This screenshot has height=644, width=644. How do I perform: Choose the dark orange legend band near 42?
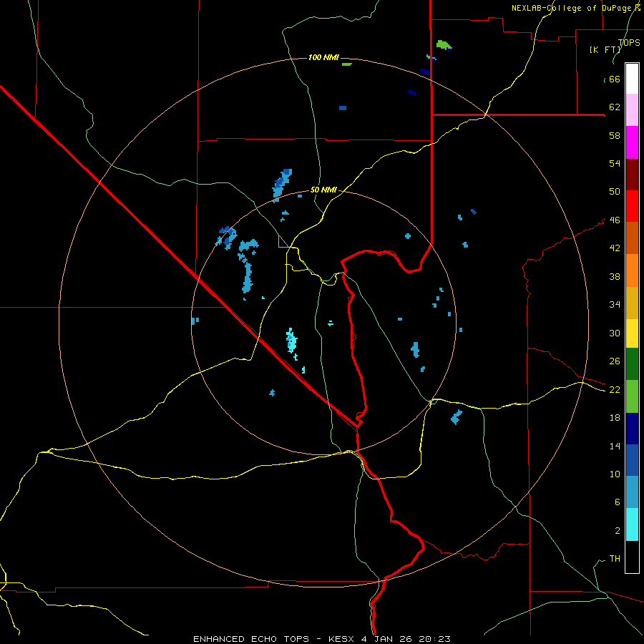(632, 238)
